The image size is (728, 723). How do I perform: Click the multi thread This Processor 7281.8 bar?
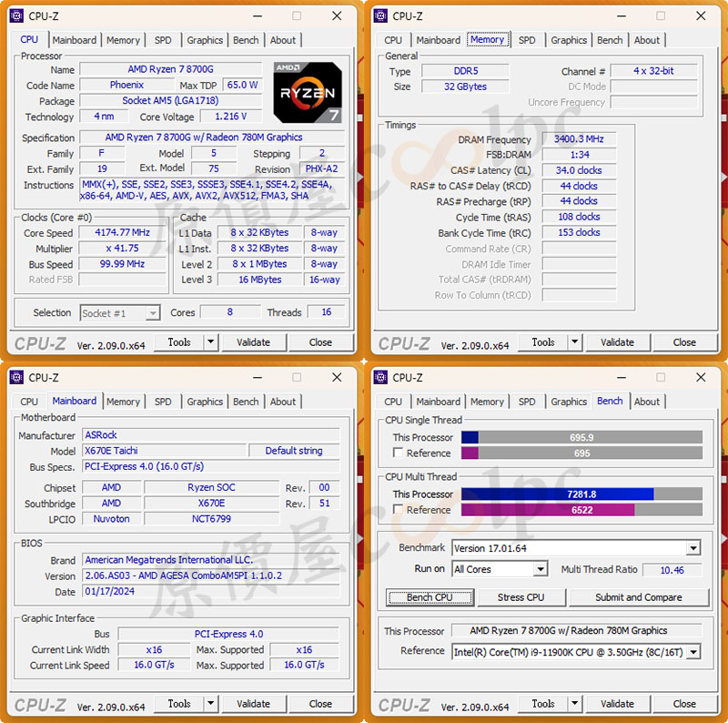[581, 494]
